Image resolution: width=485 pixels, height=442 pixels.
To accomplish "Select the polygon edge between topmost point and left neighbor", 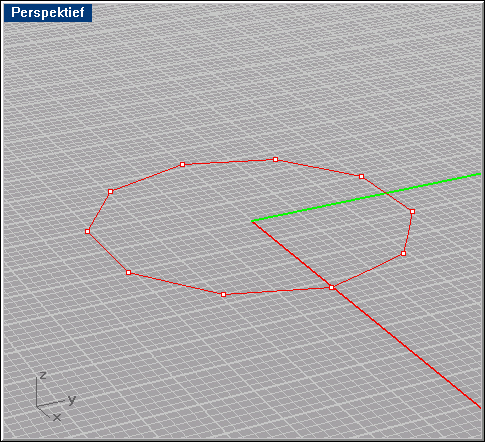I will pos(229,162).
